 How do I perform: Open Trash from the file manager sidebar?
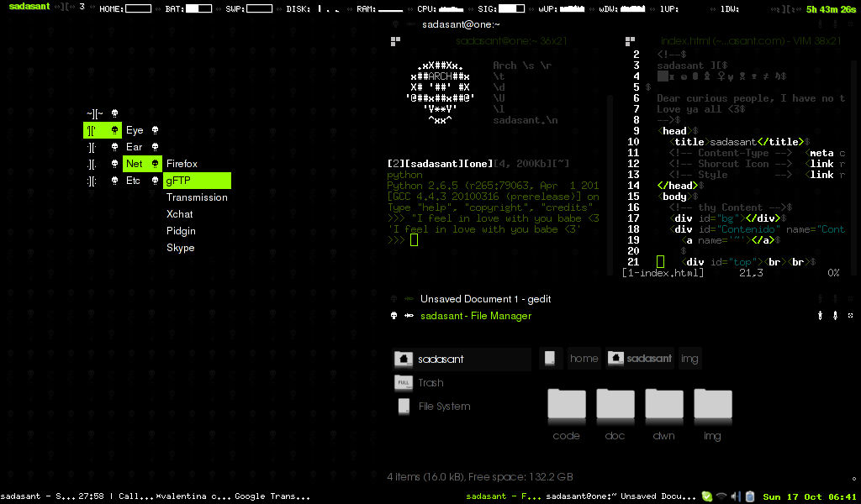click(x=430, y=382)
